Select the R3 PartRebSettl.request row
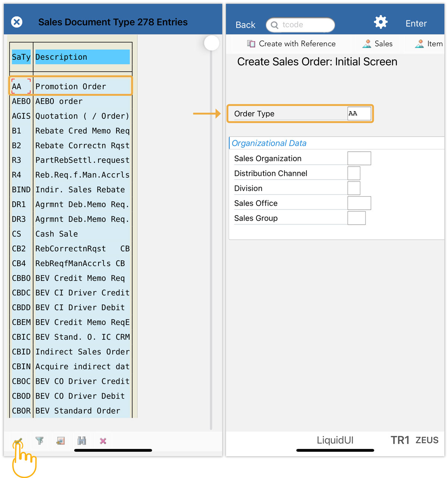 (71, 160)
